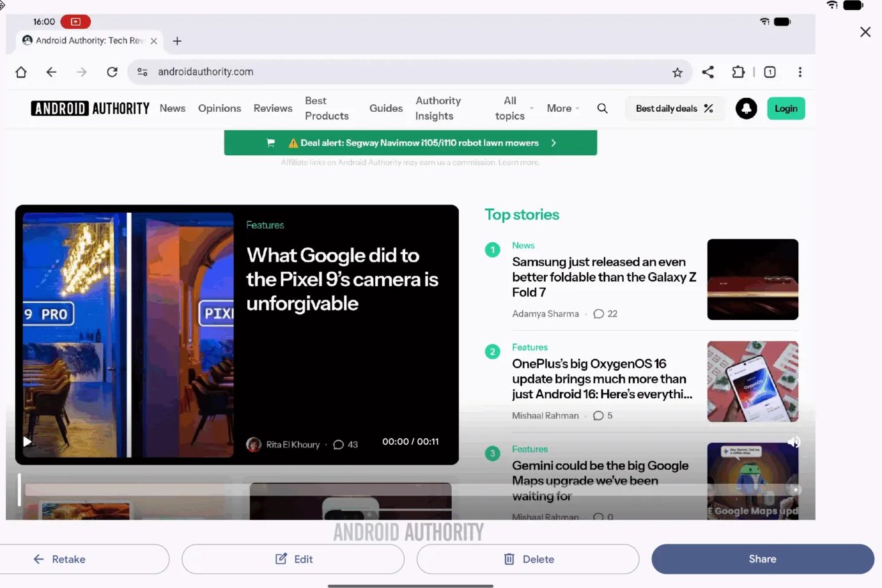This screenshot has height=588, width=882.
Task: Open the extensions puzzle icon
Action: [x=738, y=72]
